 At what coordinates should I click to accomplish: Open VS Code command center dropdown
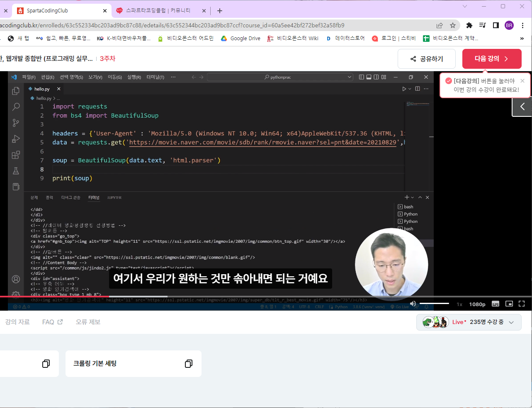tap(350, 77)
